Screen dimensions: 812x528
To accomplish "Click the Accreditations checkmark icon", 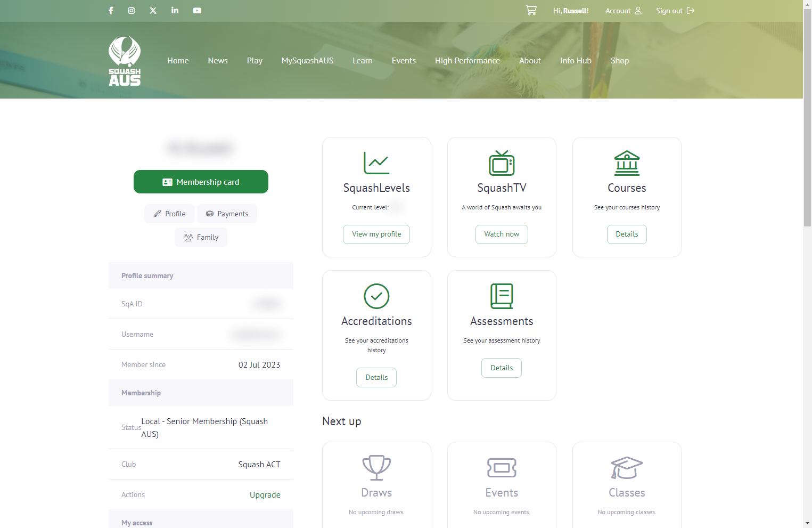I will [376, 296].
